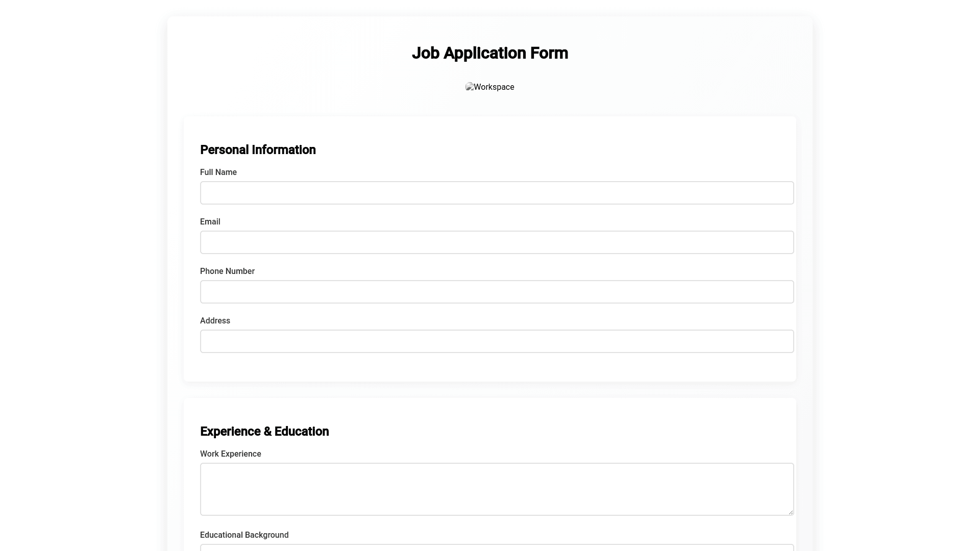Image resolution: width=980 pixels, height=551 pixels.
Task: Grab the Work Experience textarea resize handle
Action: click(x=791, y=512)
